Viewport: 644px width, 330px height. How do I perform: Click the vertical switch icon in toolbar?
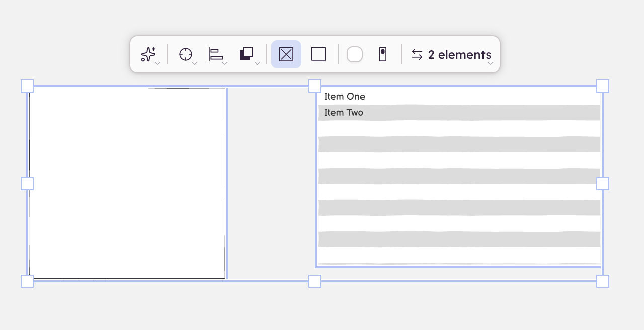coord(383,54)
